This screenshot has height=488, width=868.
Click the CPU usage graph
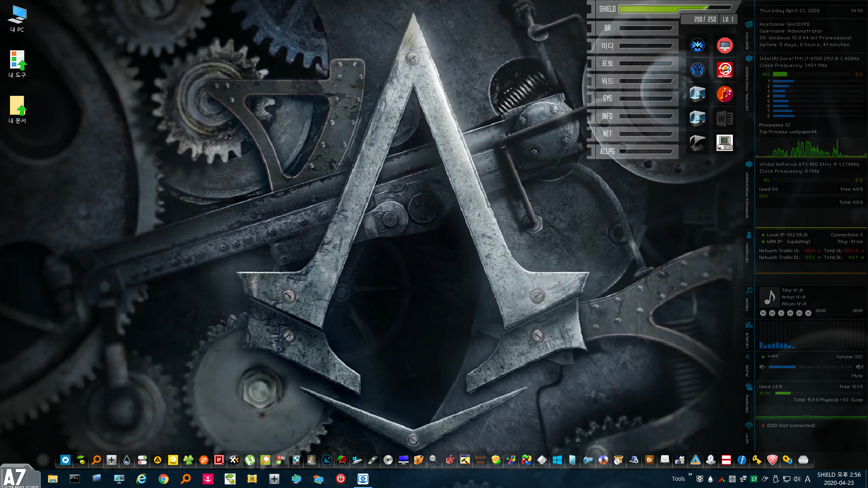(x=811, y=148)
